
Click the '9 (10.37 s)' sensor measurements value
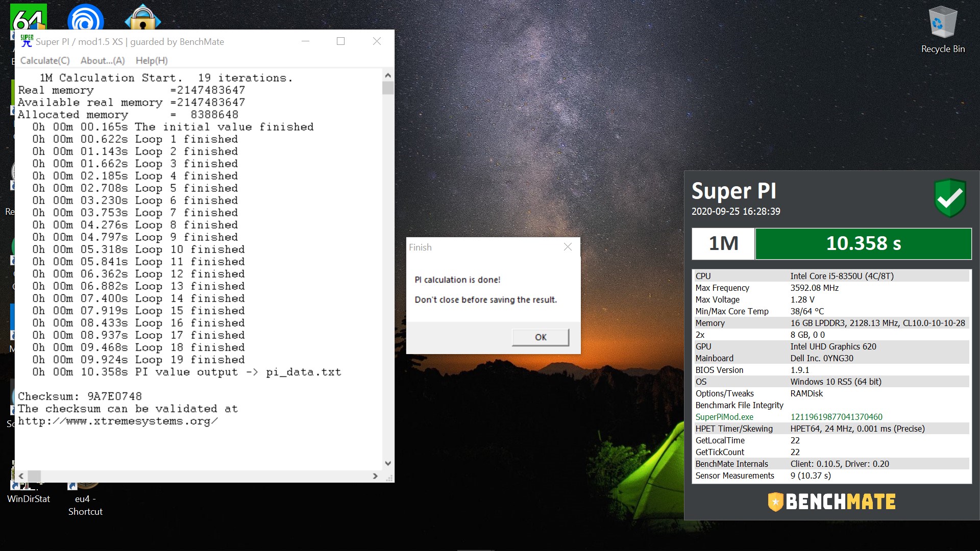pyautogui.click(x=811, y=475)
